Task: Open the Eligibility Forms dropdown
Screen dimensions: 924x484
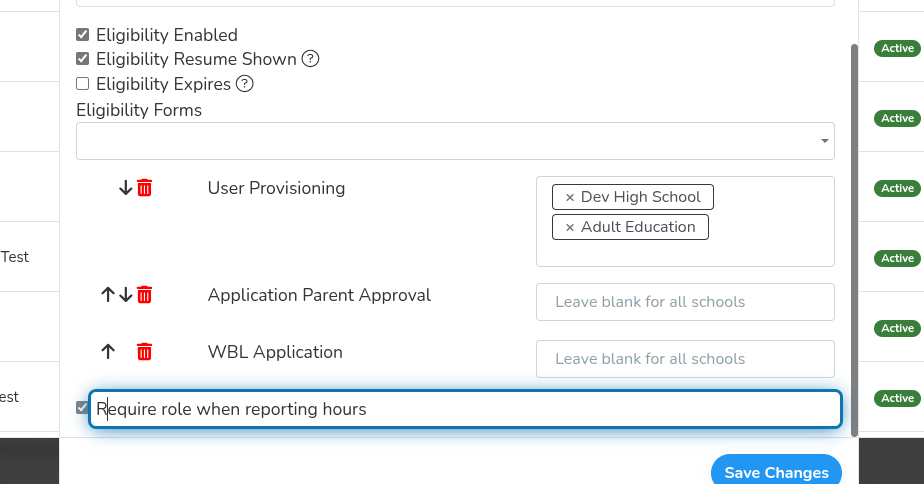Action: (455, 141)
